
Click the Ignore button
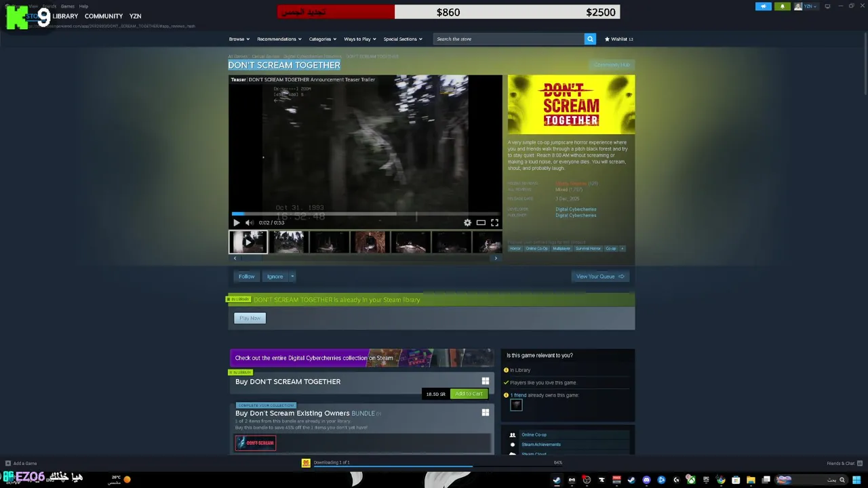[x=275, y=277]
